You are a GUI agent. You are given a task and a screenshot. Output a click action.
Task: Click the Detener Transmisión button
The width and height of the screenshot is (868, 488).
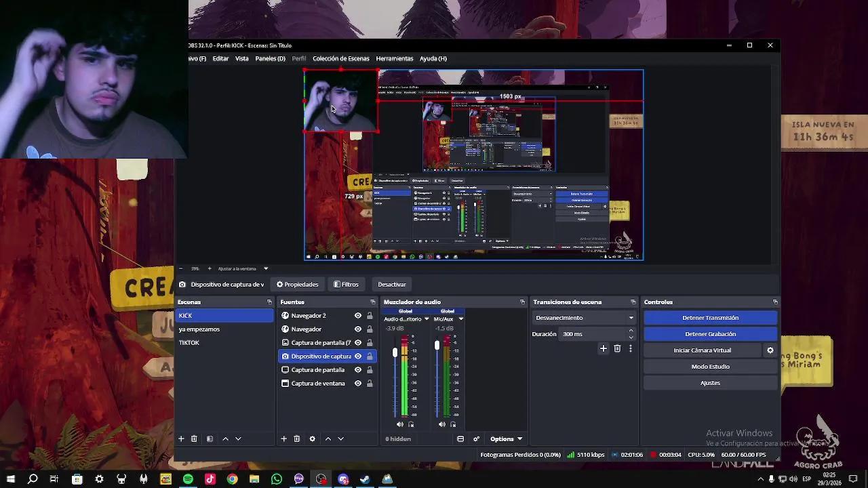tap(710, 317)
